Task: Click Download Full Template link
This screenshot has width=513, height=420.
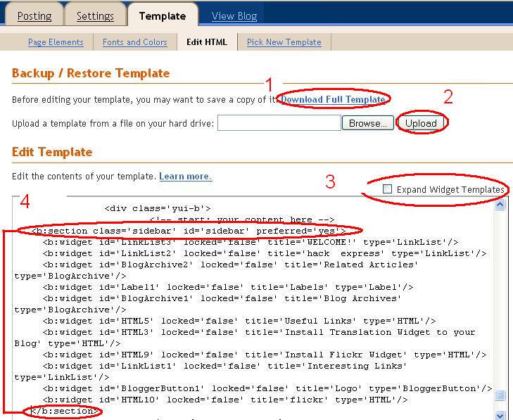Action: 334,99
